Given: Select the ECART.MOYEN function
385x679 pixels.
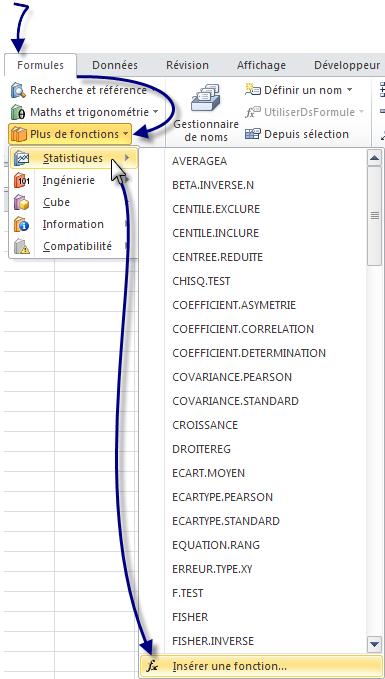Looking at the screenshot, I should point(208,473).
